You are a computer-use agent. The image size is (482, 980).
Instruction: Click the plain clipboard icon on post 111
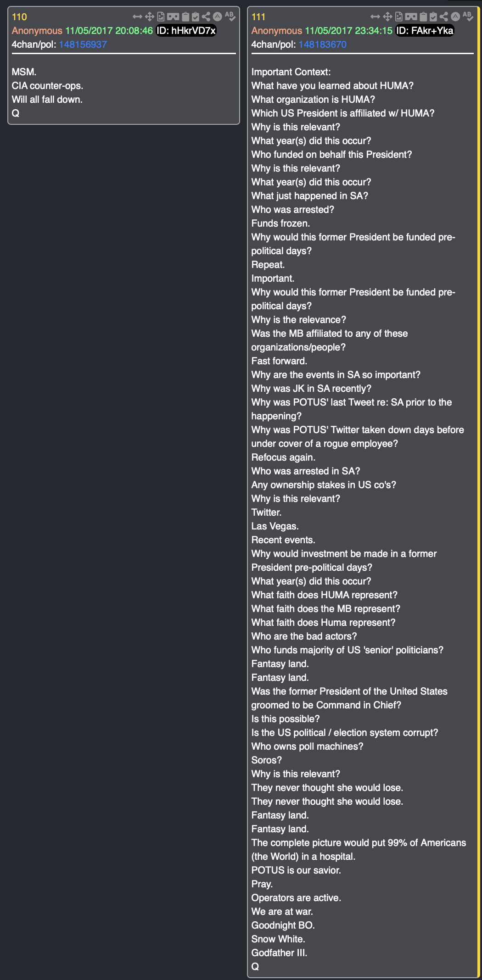(423, 17)
